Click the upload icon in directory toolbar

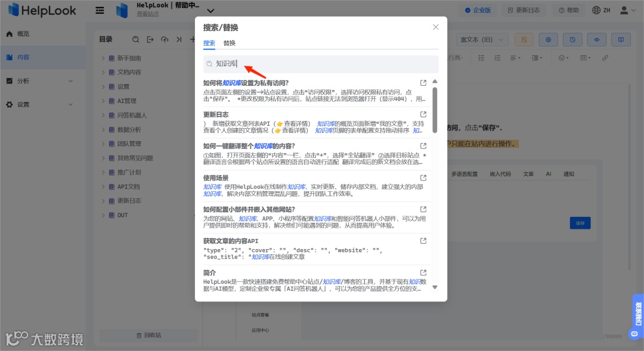pyautogui.click(x=165, y=39)
